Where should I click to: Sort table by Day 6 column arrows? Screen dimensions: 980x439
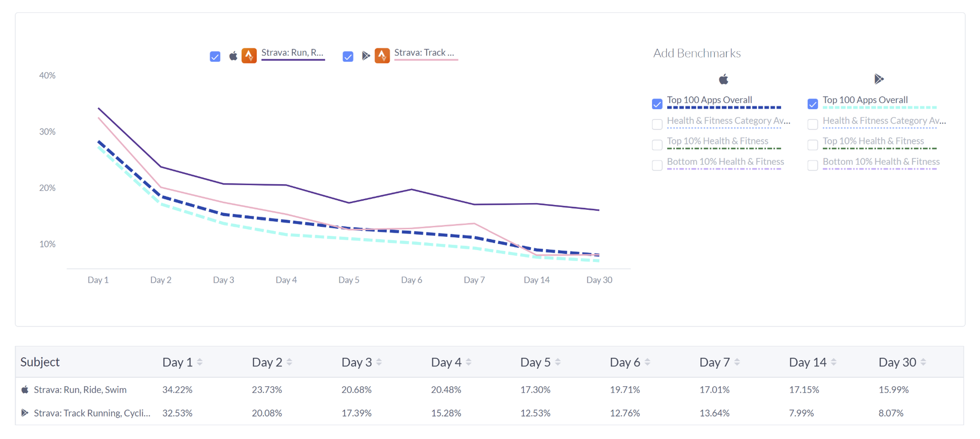tap(647, 362)
